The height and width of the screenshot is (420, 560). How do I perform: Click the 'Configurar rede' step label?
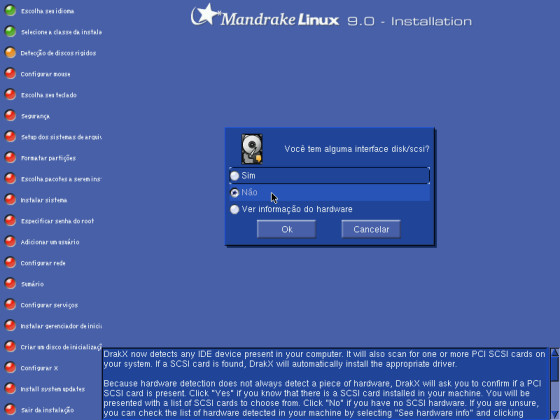[43, 263]
